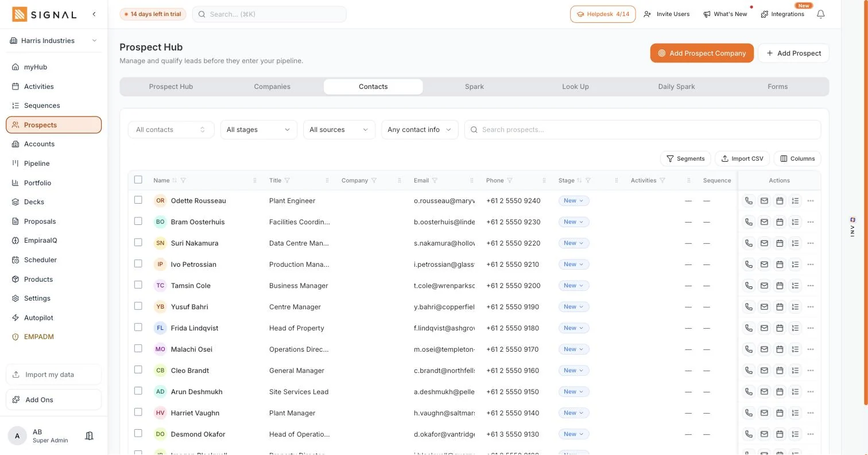Screen dimensions: 868x455
Task: Email Bram Oosterhuis via envelope icon
Action: point(764,222)
